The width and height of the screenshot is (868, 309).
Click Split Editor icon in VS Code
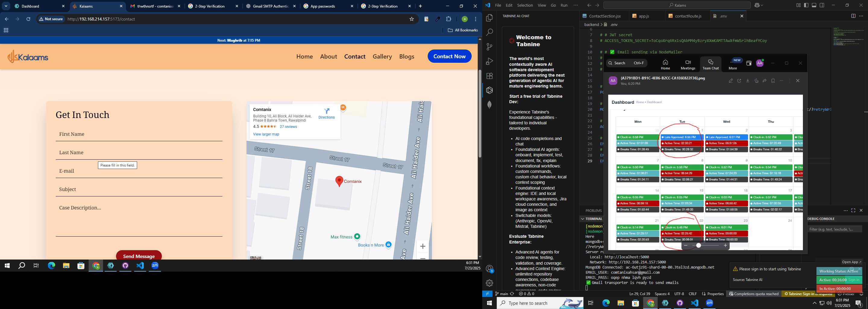[x=853, y=16]
